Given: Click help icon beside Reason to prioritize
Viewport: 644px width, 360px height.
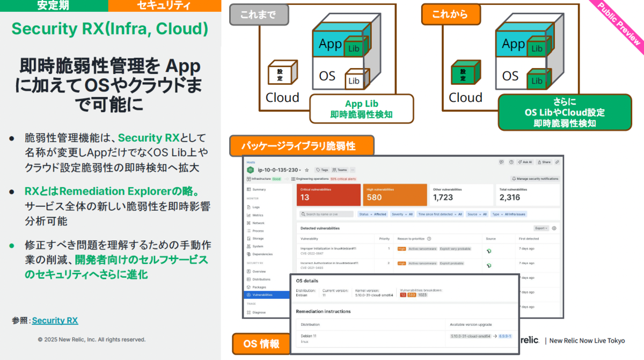Looking at the screenshot, I should [429, 238].
